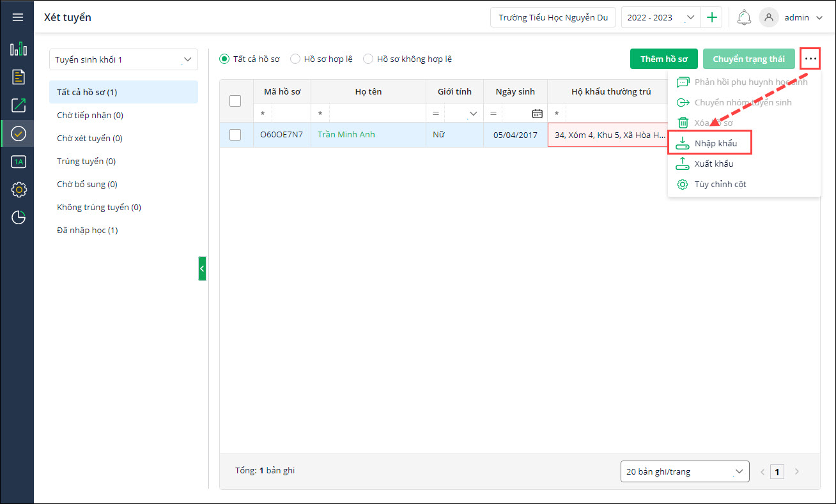Sort by the Giới tính column header
Screen dimensions: 836x504
[x=454, y=92]
